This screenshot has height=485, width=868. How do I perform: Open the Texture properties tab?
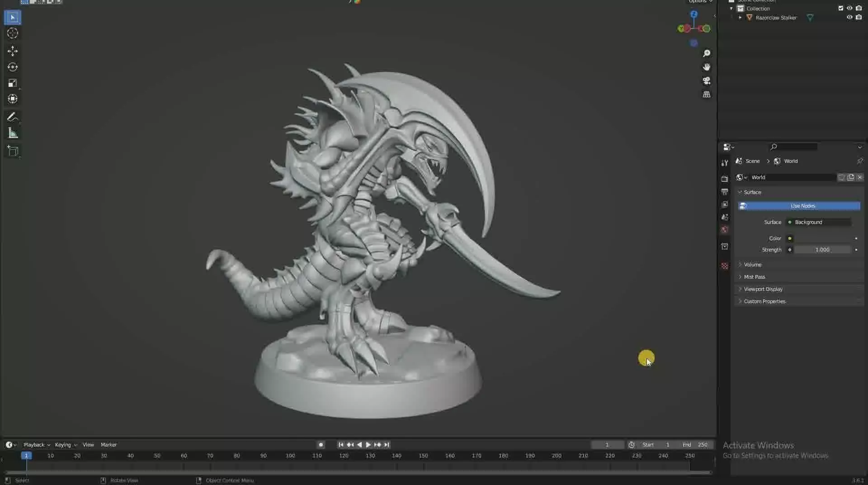coord(725,266)
